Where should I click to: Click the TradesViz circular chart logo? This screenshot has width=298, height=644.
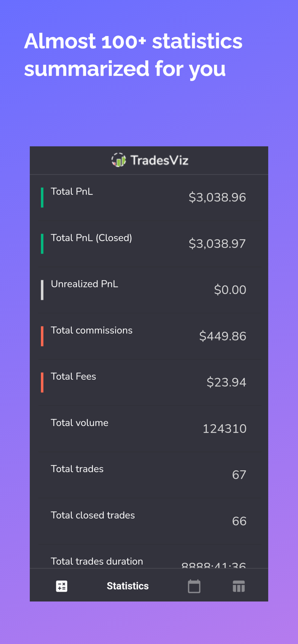pyautogui.click(x=118, y=159)
